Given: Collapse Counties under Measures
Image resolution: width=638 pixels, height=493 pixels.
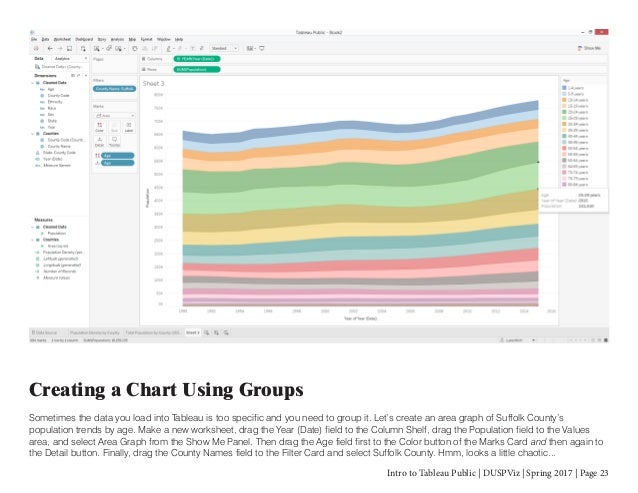Looking at the screenshot, I should click(33, 240).
